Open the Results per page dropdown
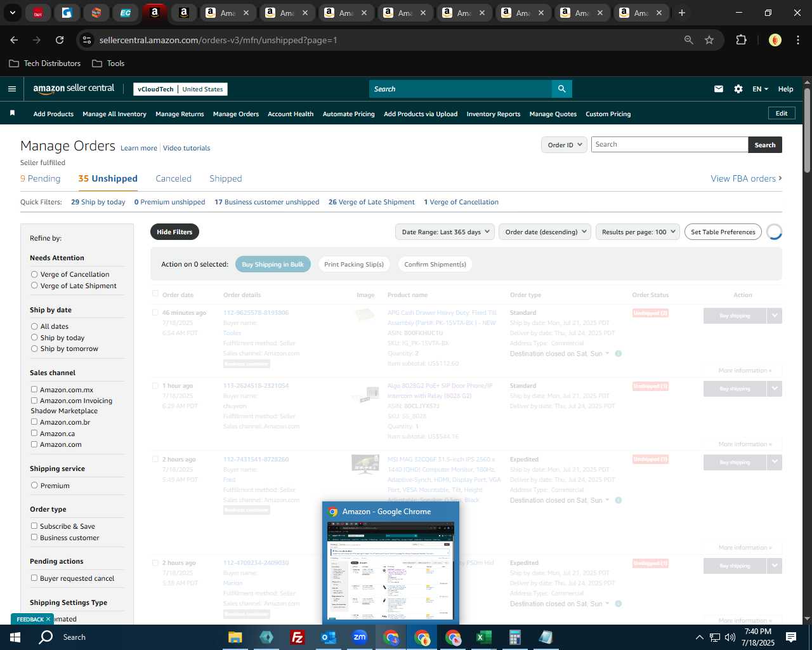The width and height of the screenshot is (812, 650). click(638, 232)
